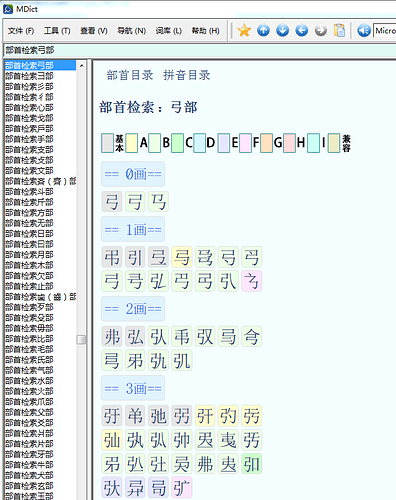396x500 pixels.
Task: Open the 弘 character tile
Action: click(135, 337)
